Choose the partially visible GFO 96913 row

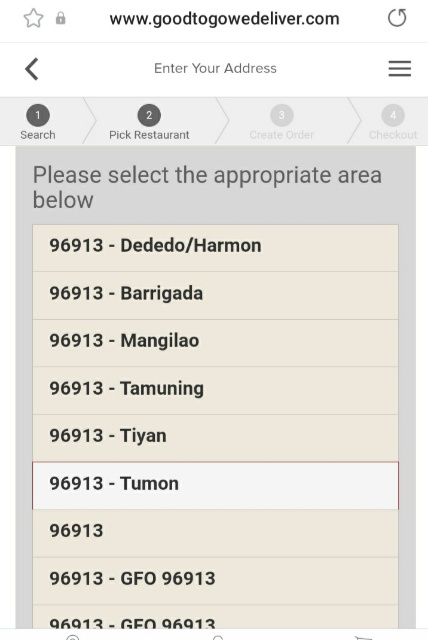(215, 617)
